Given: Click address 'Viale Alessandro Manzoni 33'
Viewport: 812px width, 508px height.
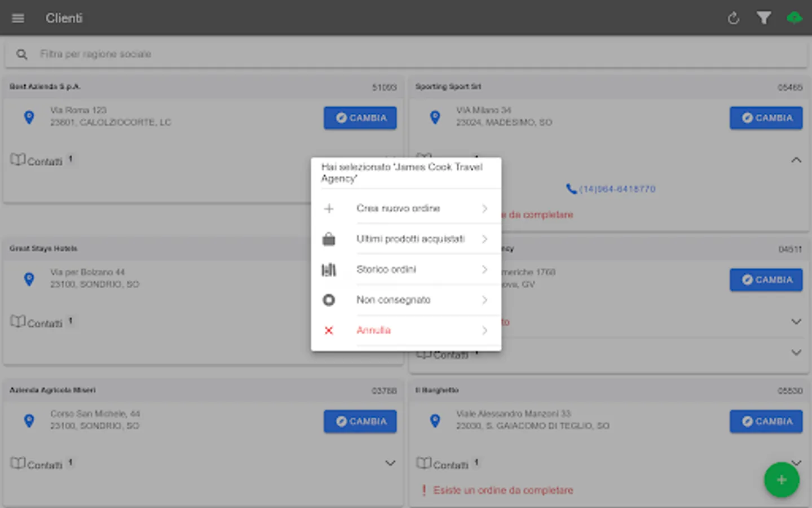Looking at the screenshot, I should coord(514,414).
